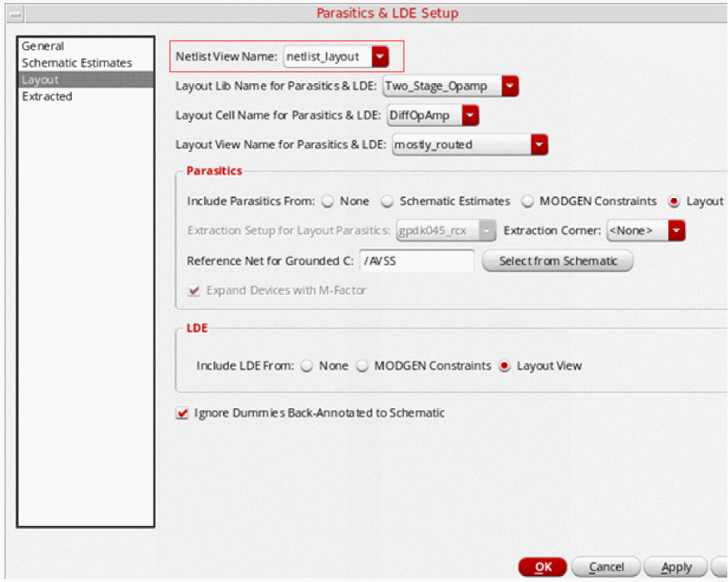728x582 pixels.
Task: Select Layout radio for parasitics source
Action: (674, 201)
